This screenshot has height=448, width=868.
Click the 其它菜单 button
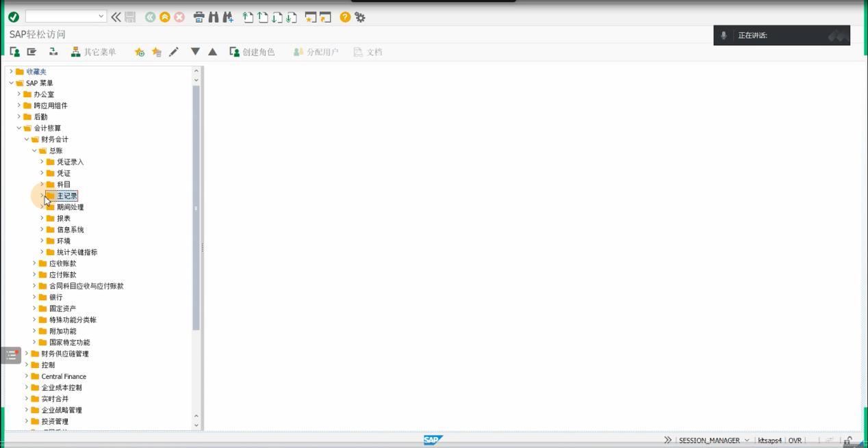[x=93, y=52]
